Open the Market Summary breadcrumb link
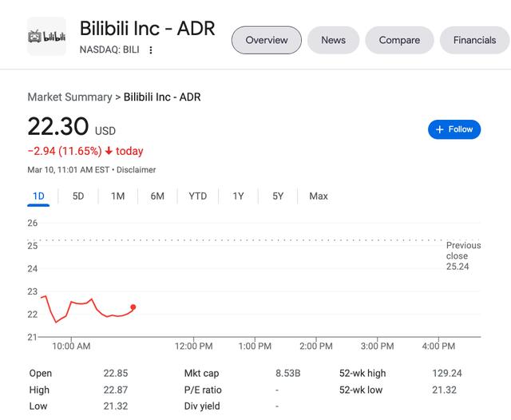 [x=69, y=97]
